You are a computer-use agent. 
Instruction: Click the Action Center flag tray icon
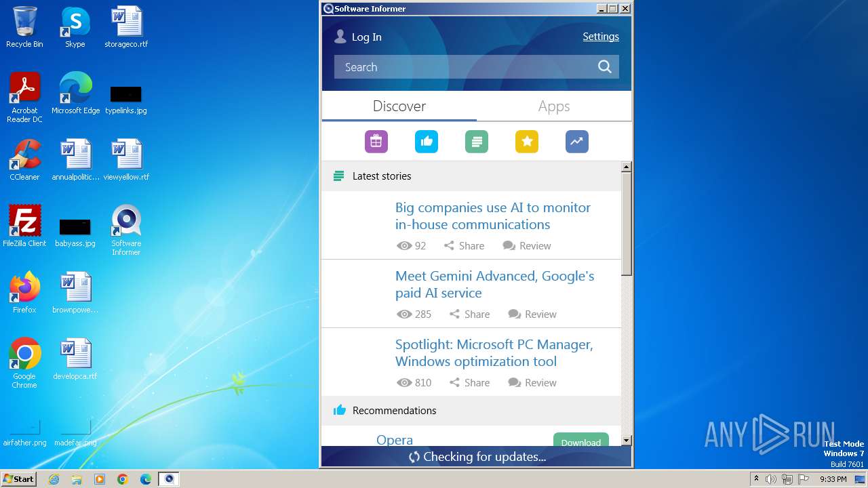pos(804,479)
